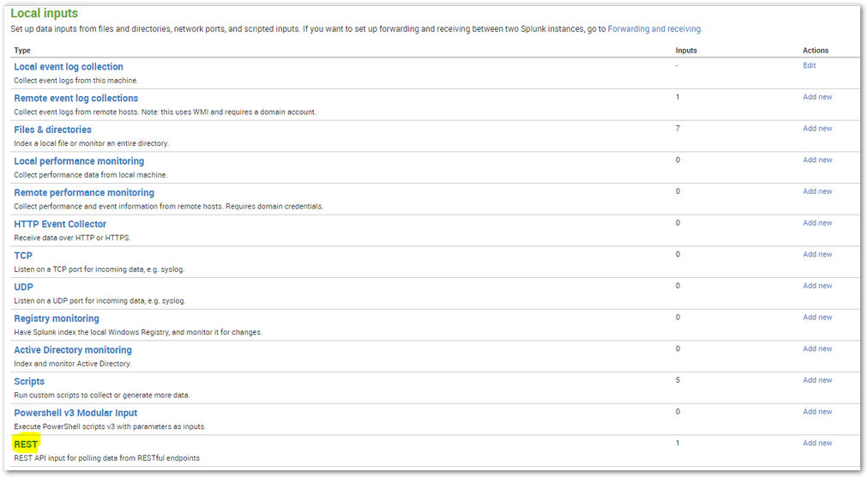Open Active Directory monitoring

[73, 350]
